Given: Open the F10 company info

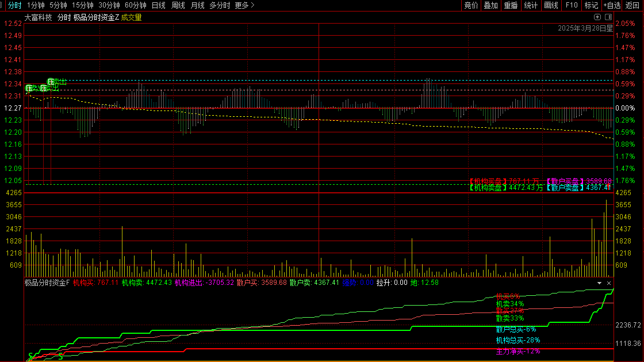Looking at the screenshot, I should [x=572, y=5].
